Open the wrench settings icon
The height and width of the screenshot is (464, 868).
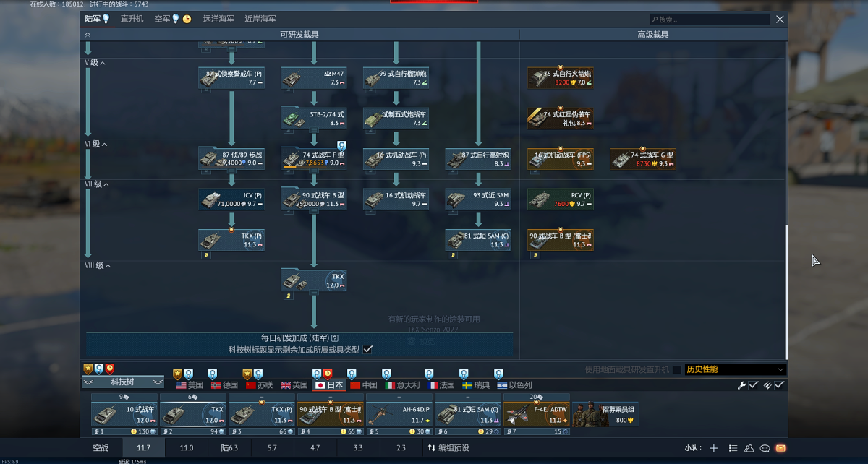741,385
